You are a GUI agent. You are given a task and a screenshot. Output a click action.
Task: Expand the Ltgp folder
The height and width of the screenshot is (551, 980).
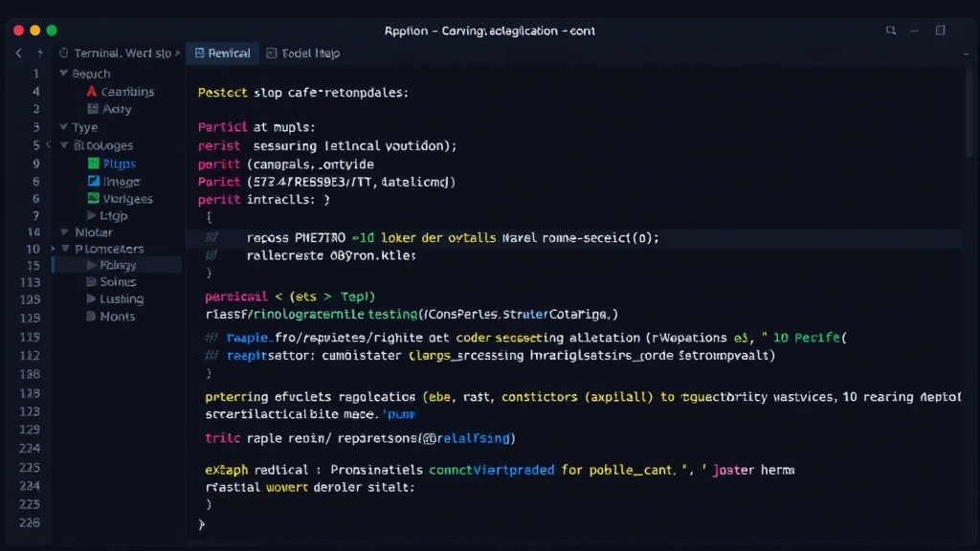coord(91,215)
